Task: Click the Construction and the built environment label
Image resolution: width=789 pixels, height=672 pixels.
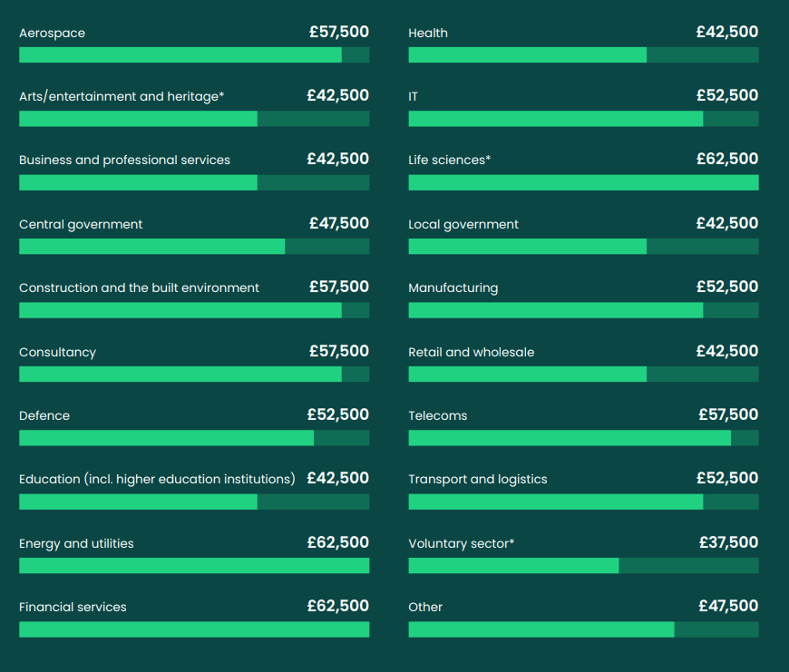Action: coord(139,288)
